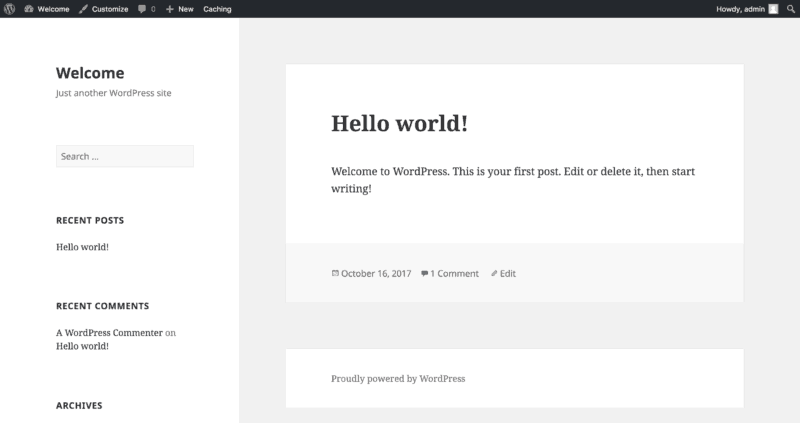Click the admin bar search magnifier icon

pyautogui.click(x=790, y=9)
